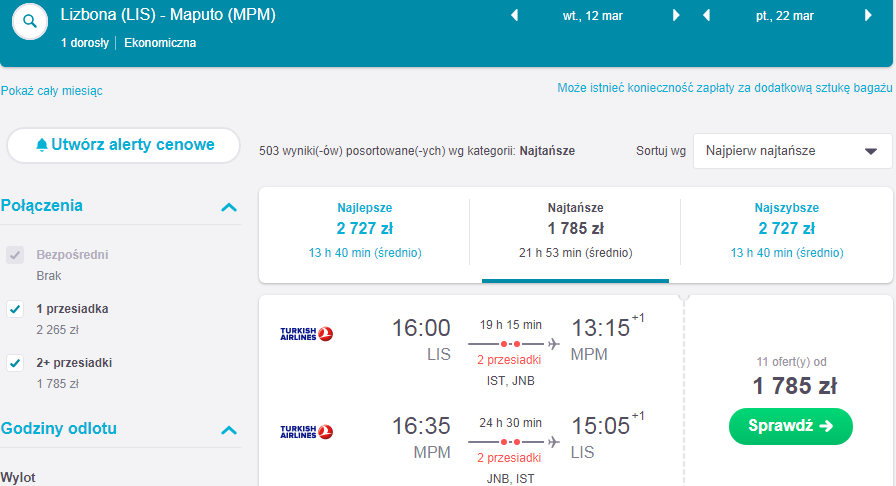Image resolution: width=896 pixels, height=486 pixels.
Task: Go to next departure date after 12 mar
Action: click(676, 15)
